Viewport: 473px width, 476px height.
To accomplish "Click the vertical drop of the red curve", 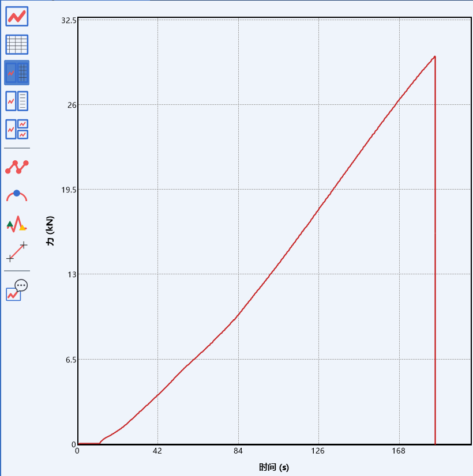I will (435, 251).
